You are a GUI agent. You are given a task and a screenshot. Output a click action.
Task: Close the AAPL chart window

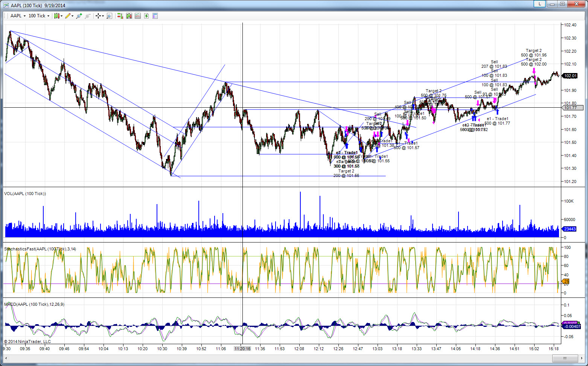pos(576,4)
